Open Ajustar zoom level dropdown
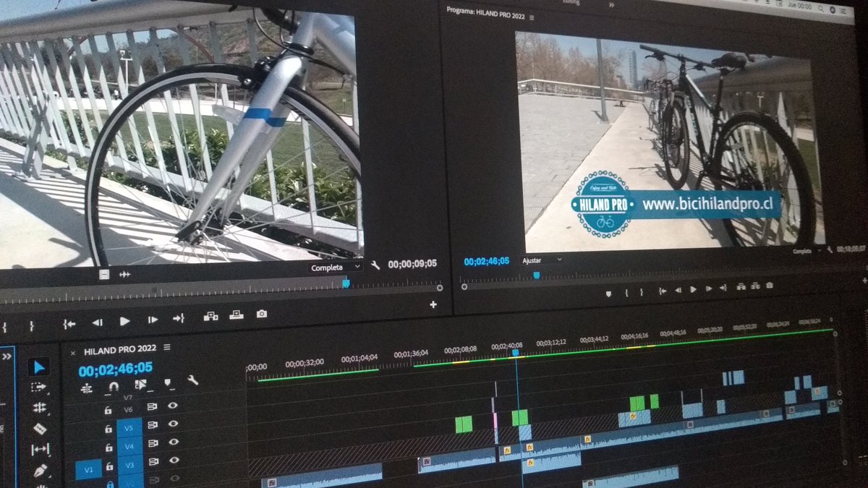This screenshot has width=868, height=488. click(x=541, y=260)
